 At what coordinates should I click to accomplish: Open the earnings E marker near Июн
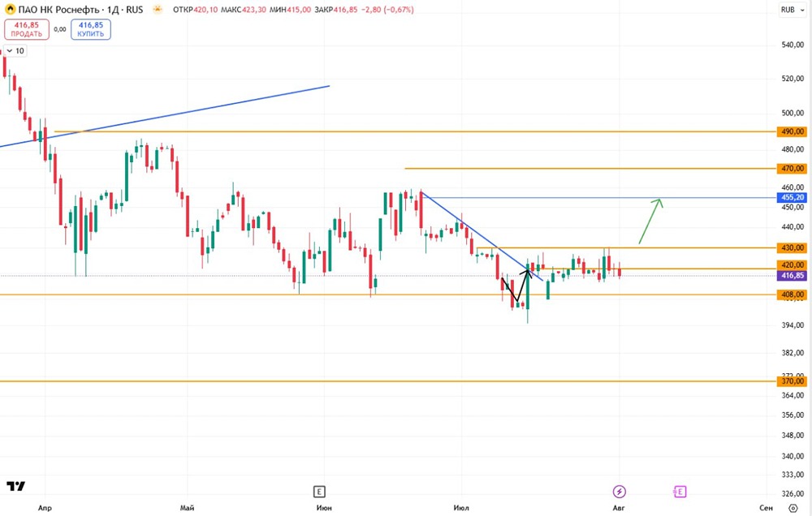coord(319,492)
